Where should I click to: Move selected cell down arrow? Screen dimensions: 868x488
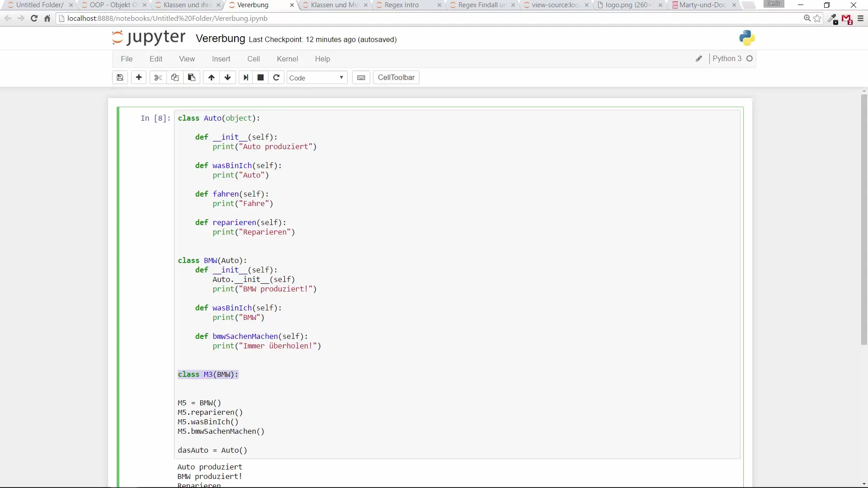pyautogui.click(x=228, y=78)
